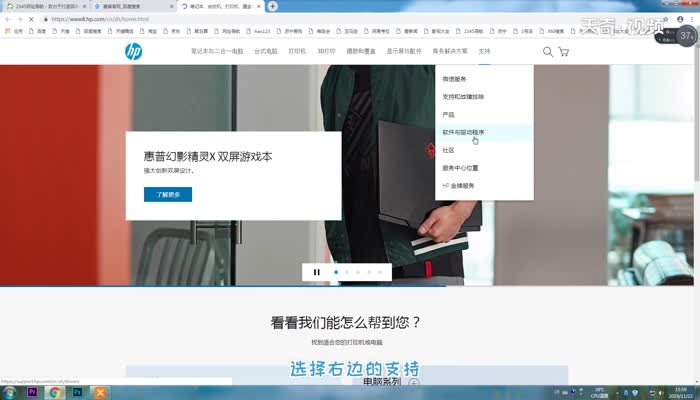This screenshot has height=400, width=700.
Task: Open the 天猫 bookmark
Action: [61, 31]
